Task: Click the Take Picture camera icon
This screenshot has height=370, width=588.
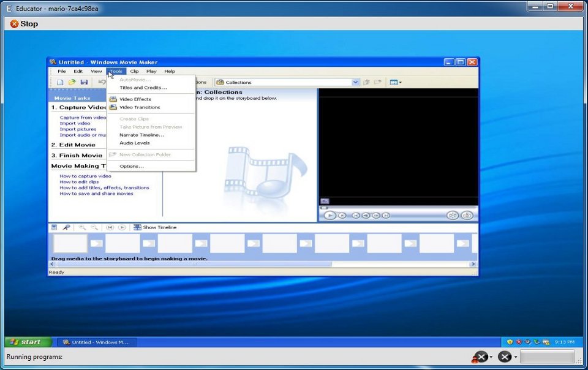Action: 467,215
